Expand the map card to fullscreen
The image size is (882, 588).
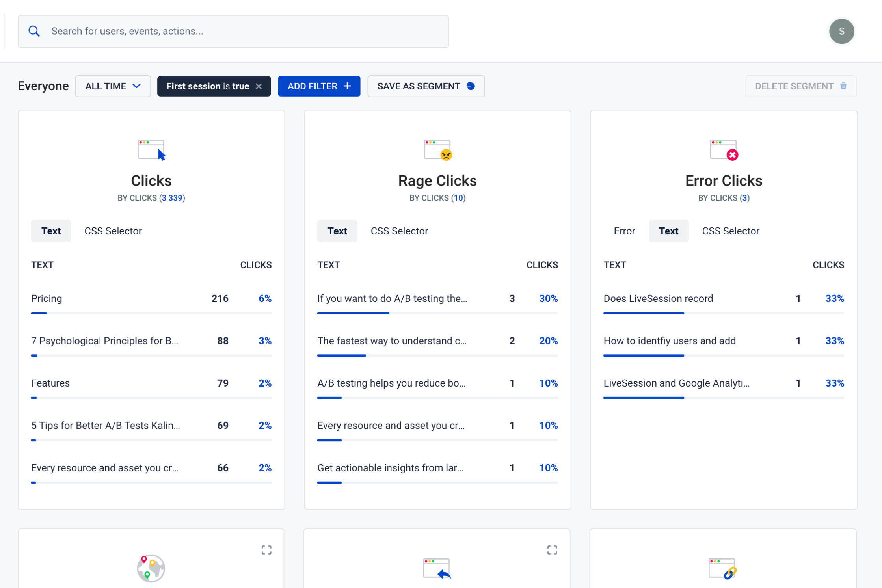266,550
